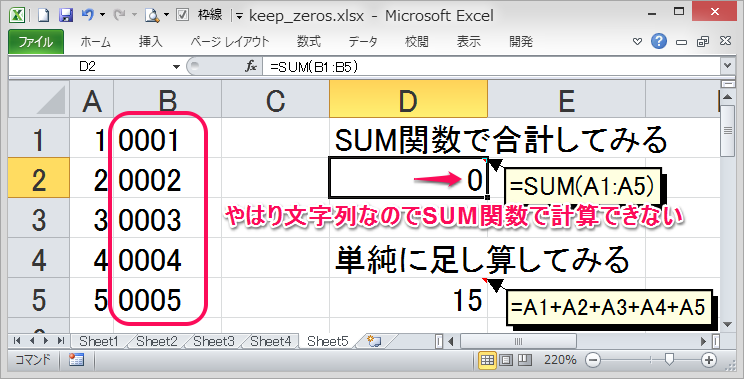Screen dimensions: 744x379
Task: Click the horizontal scrollbar thumb
Action: click(518, 341)
